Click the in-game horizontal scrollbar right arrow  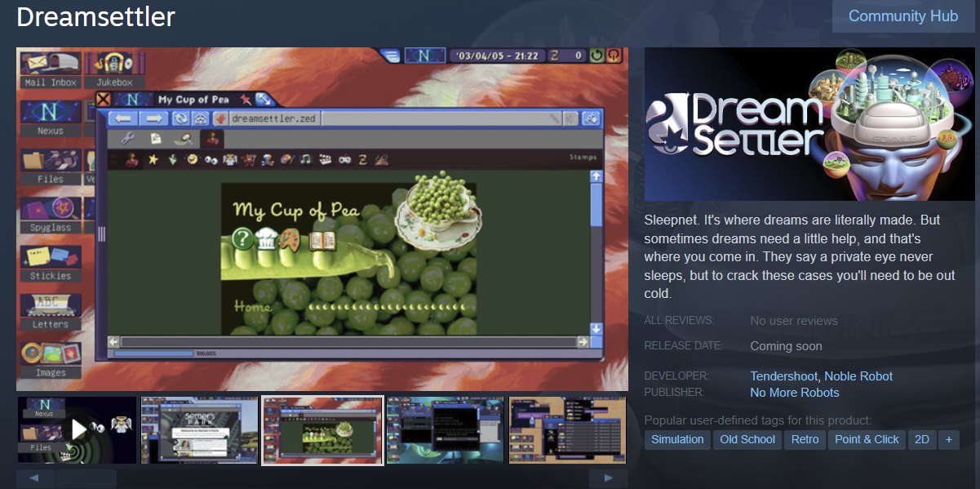coord(583,342)
